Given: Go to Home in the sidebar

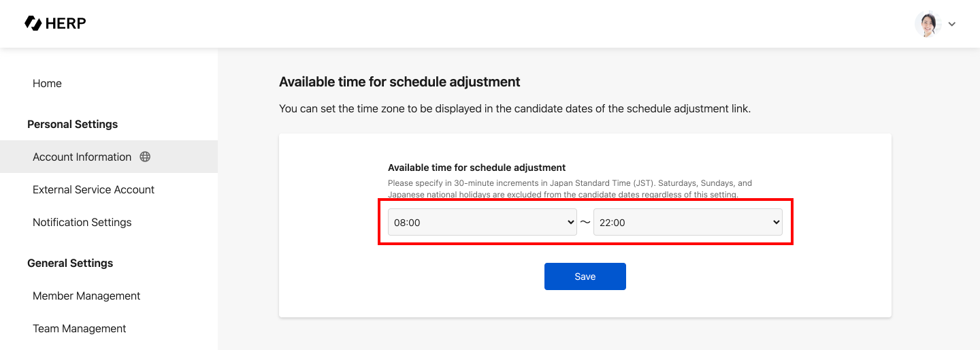Looking at the screenshot, I should coord(47,83).
